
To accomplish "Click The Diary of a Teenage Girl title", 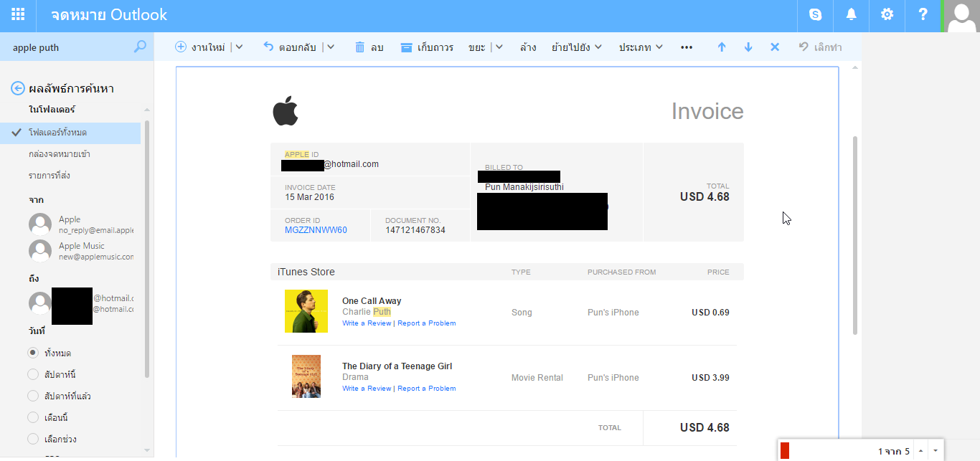I will [397, 366].
